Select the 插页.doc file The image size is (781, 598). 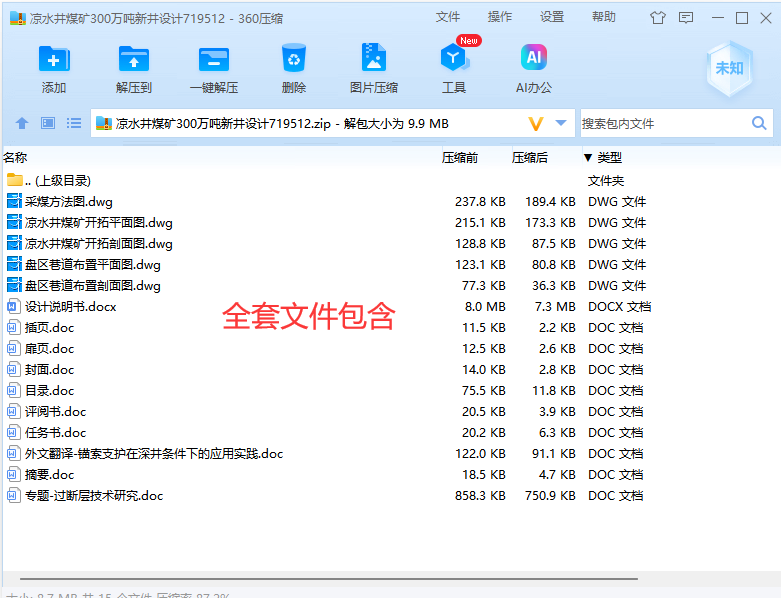coord(49,328)
